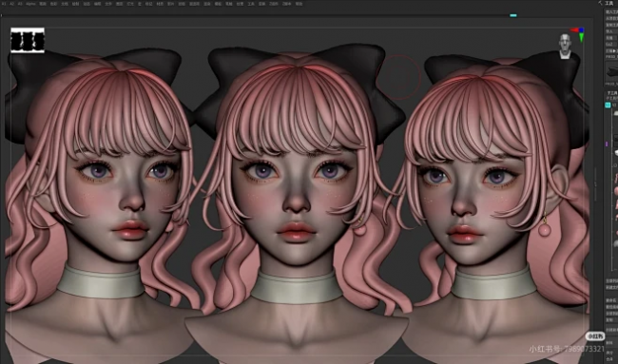
Task: Click the black-white silhouette reference thumbnail
Action: pos(28,40)
